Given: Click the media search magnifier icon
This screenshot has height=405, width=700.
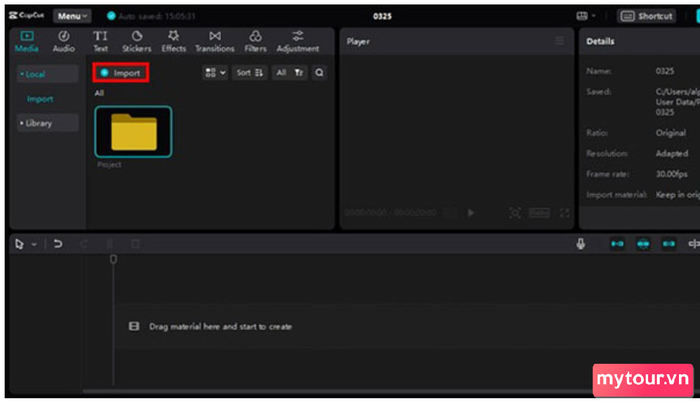Looking at the screenshot, I should (319, 73).
